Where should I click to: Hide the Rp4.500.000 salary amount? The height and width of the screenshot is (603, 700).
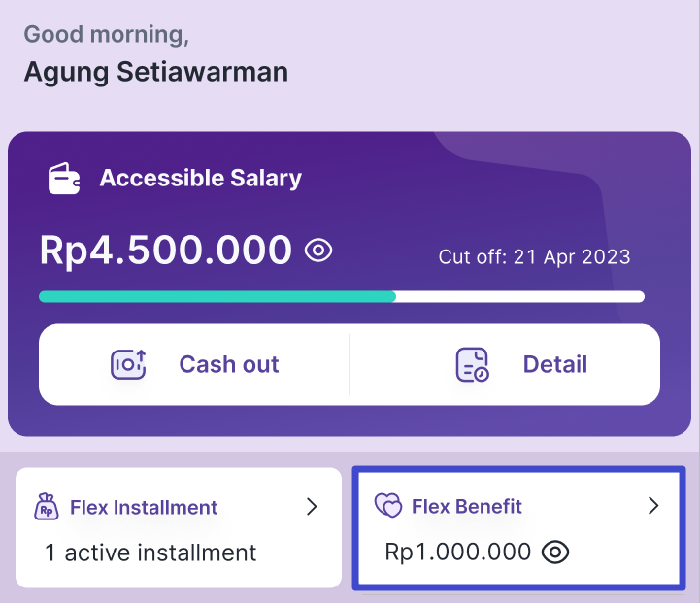coord(318,251)
